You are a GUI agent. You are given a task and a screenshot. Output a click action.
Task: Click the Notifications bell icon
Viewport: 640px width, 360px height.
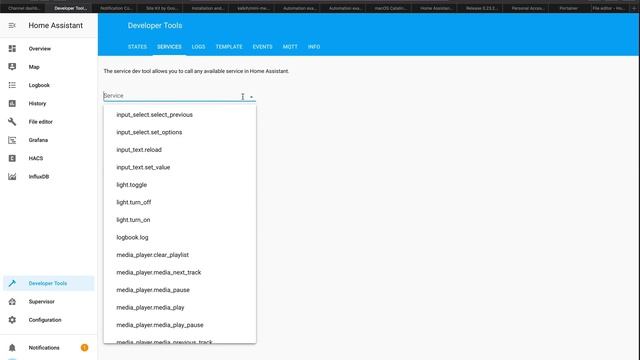(x=12, y=348)
